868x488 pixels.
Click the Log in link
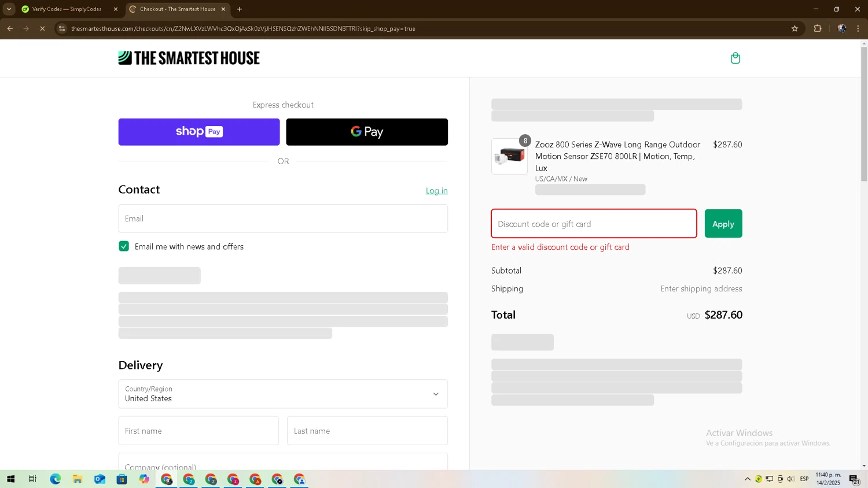[437, 191]
